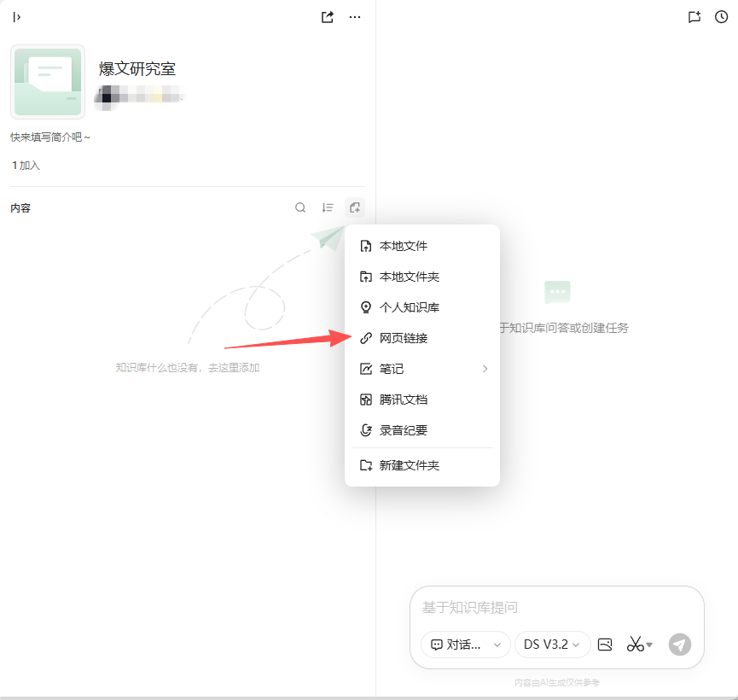
Task: Open the sort options icon beside search
Action: 328,207
